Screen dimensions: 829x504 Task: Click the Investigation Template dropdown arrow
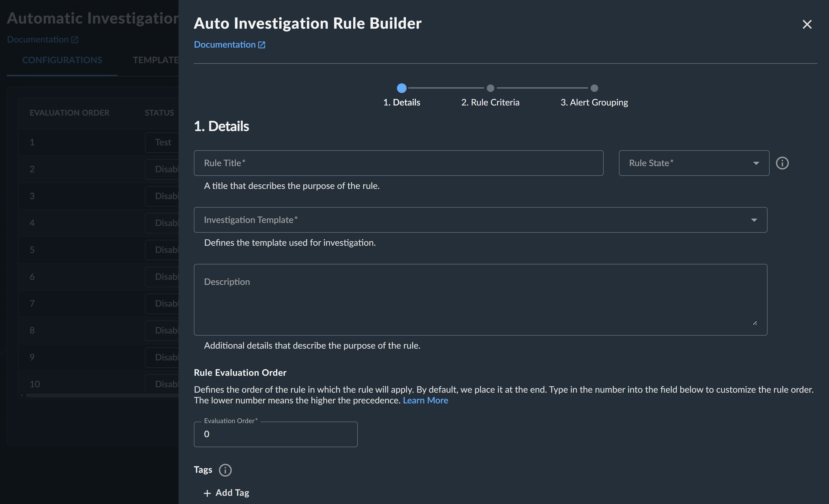(x=754, y=220)
